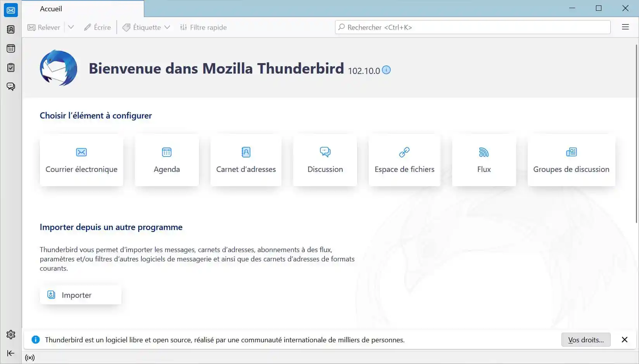Click Écrire to compose a message
639x364 pixels.
click(97, 27)
